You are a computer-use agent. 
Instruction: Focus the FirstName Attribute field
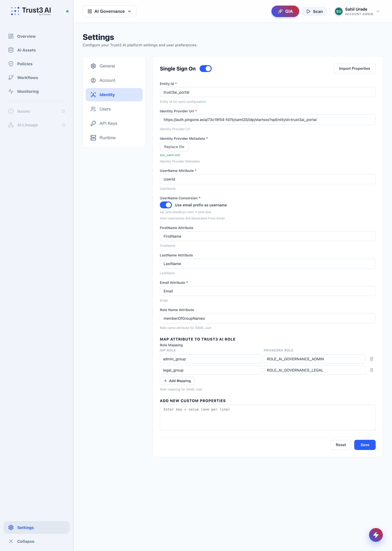(267, 236)
